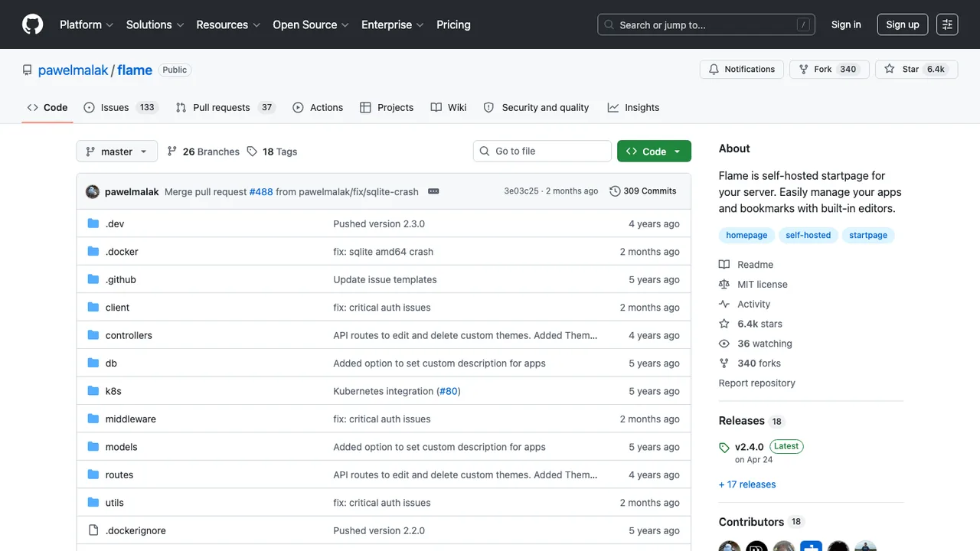Switch to the Actions tab
This screenshot has height=551, width=980.
[318, 108]
